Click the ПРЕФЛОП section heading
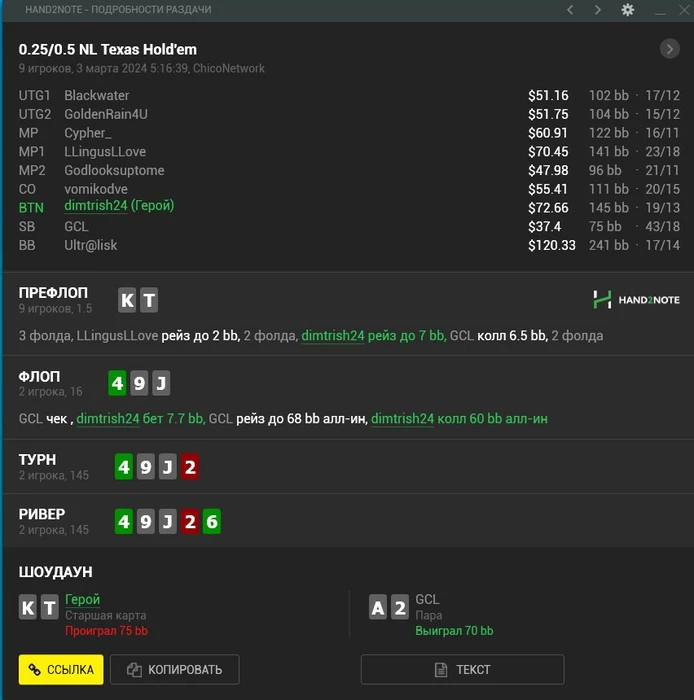The width and height of the screenshot is (694, 700). (53, 293)
